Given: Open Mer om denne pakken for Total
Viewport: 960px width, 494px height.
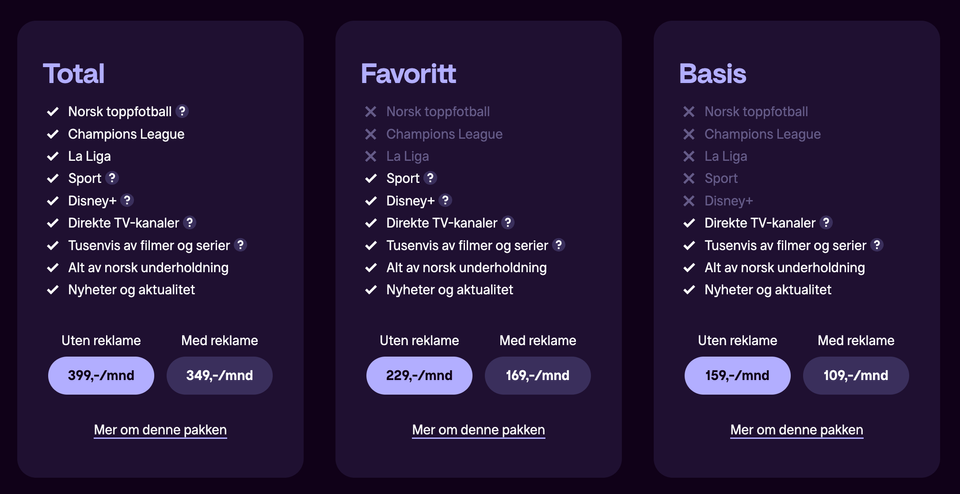Looking at the screenshot, I should pos(161,430).
